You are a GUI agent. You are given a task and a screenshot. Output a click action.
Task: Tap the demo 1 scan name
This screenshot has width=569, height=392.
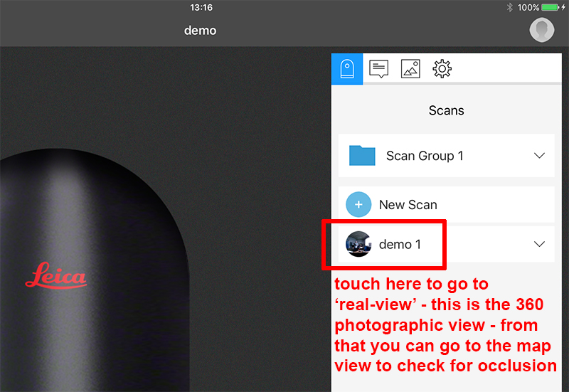(400, 245)
